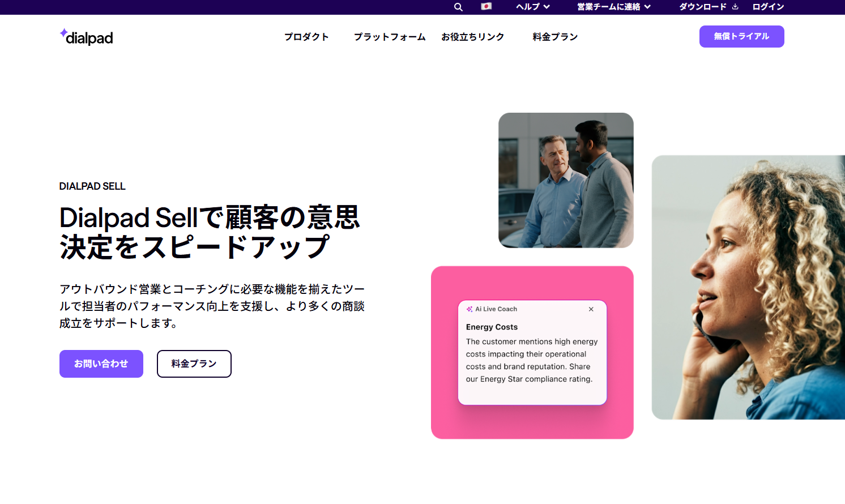Viewport: 845px width, 504px height.
Task: Click the outlined 料金プラン button
Action: tap(194, 364)
